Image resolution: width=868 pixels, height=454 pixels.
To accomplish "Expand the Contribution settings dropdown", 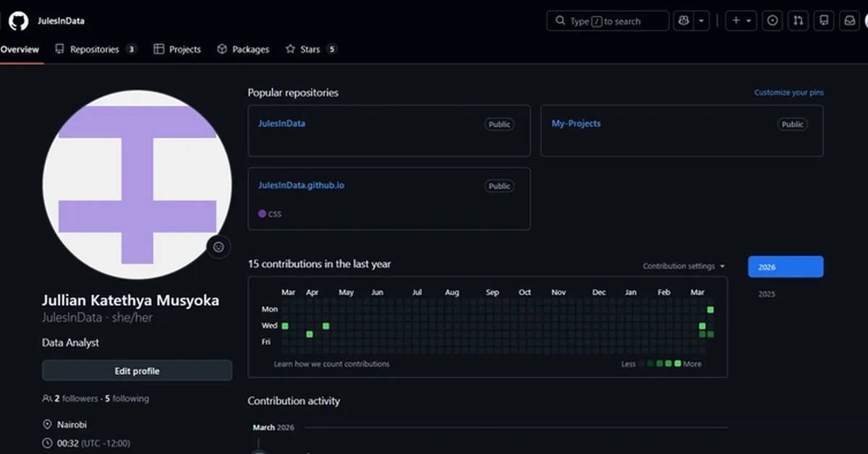I will (x=684, y=266).
